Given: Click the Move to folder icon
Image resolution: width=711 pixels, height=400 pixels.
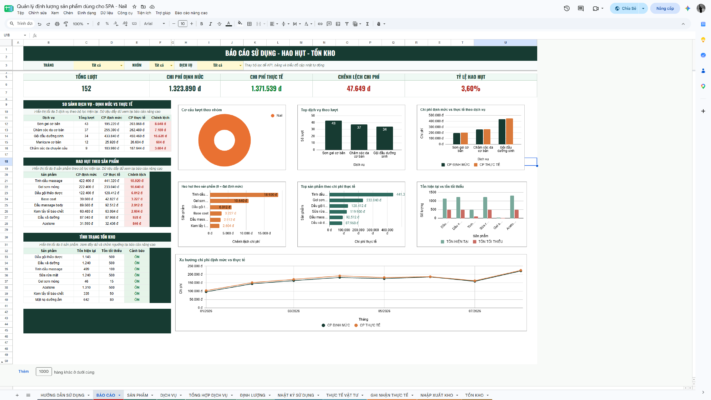Looking at the screenshot, I should [143, 7].
